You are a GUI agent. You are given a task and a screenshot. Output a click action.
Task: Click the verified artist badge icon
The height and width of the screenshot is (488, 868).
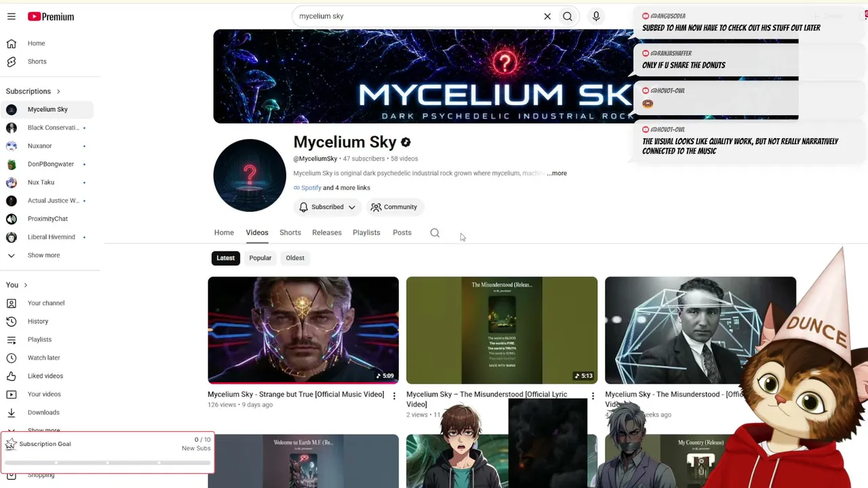click(406, 142)
